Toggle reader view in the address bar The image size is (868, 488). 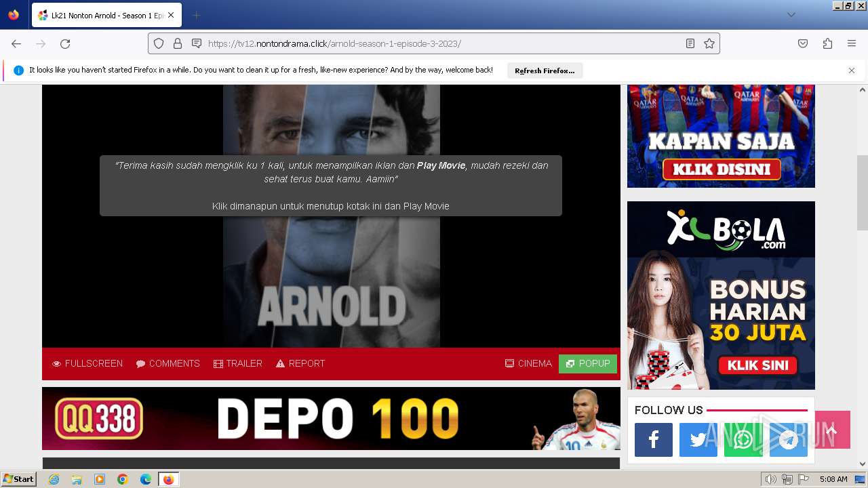pos(690,43)
